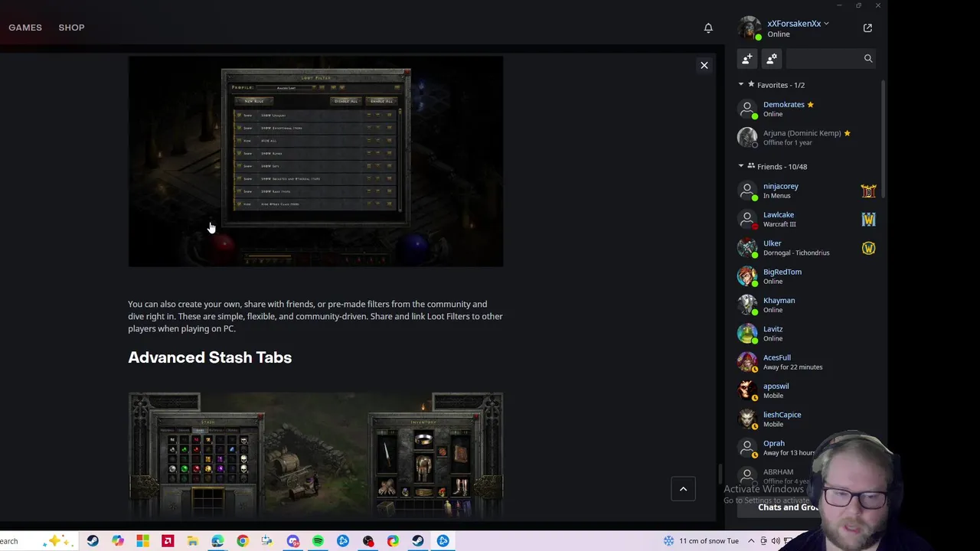Open File Explorer from the taskbar
Viewport: 980px width, 551px height.
193,541
